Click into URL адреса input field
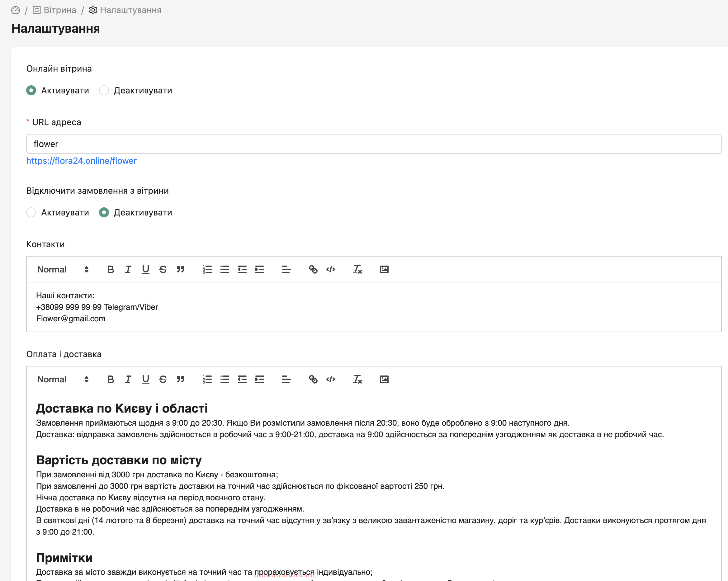The image size is (728, 581). pos(373,144)
